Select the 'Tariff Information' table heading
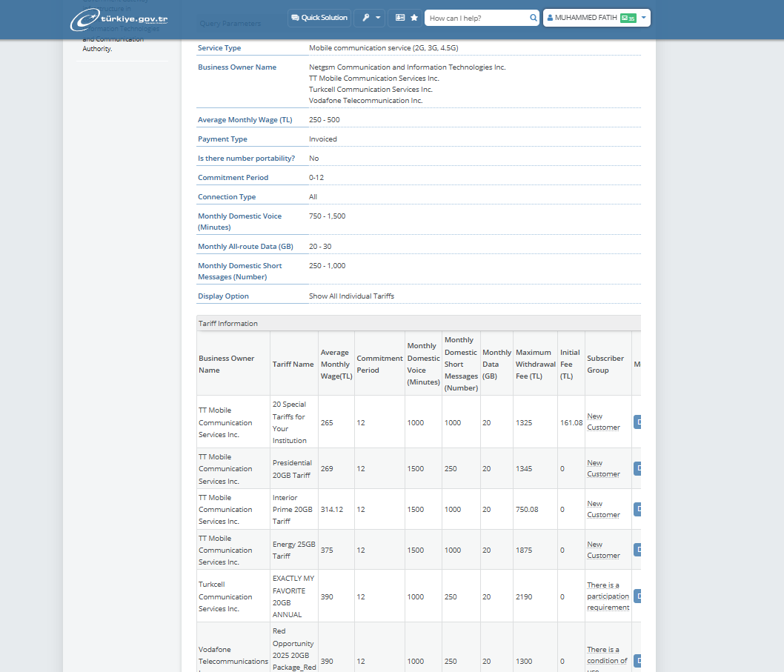The image size is (784, 672). click(228, 324)
